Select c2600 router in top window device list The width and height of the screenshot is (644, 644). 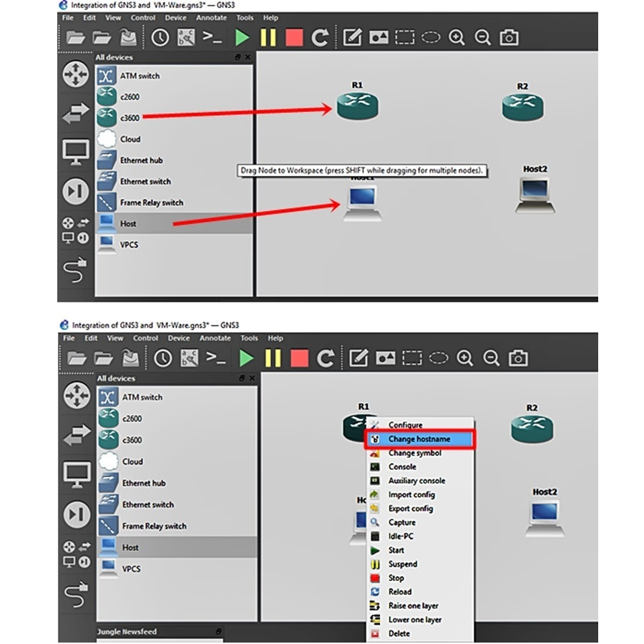click(x=174, y=97)
